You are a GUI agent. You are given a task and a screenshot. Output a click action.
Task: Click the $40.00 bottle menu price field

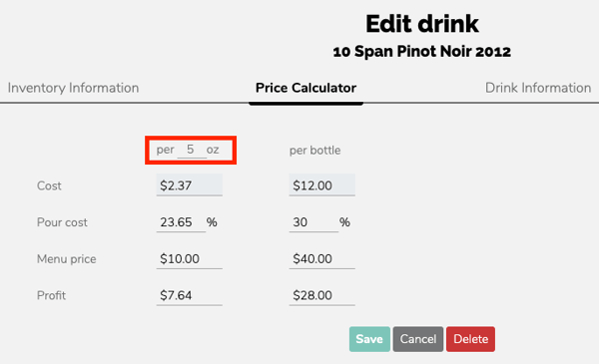pos(321,258)
